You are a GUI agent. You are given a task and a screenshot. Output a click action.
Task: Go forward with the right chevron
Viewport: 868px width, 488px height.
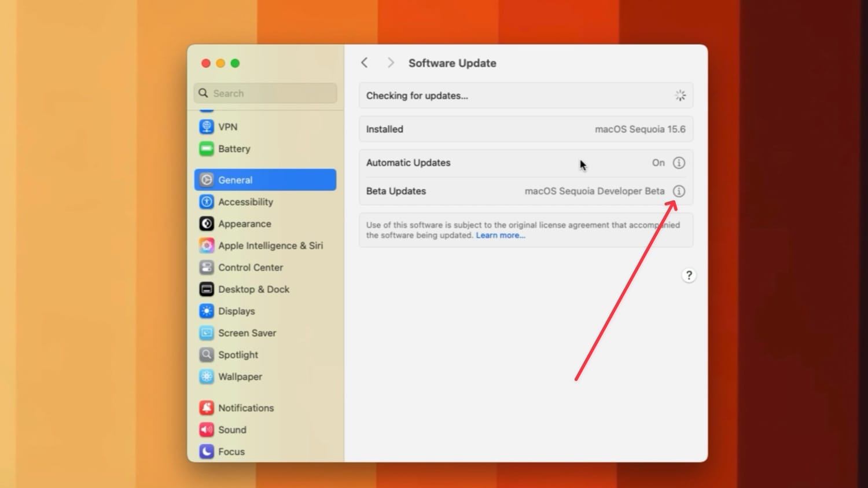click(x=391, y=63)
